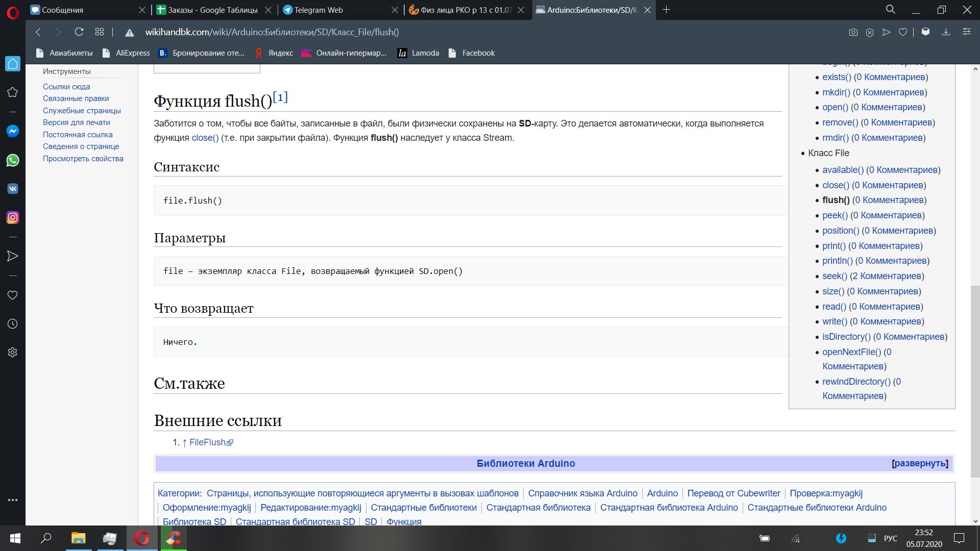
Task: Reload the current page
Action: coord(79,32)
